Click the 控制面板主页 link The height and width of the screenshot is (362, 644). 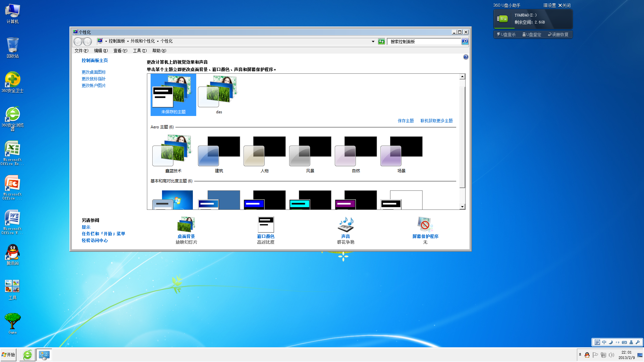(95, 60)
